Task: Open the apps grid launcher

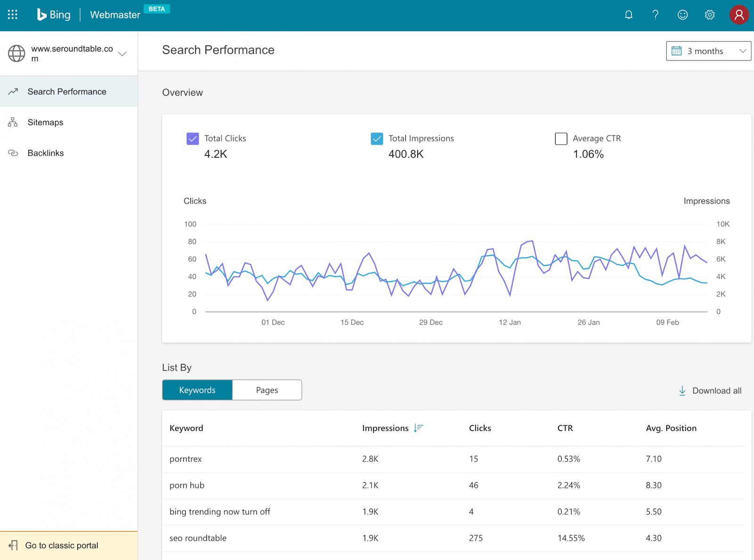Action: coord(12,15)
